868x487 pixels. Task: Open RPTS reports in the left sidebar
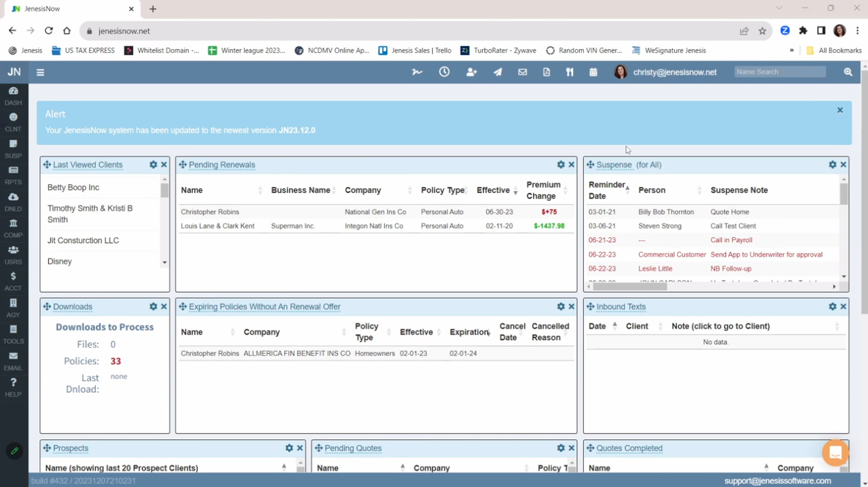(13, 175)
